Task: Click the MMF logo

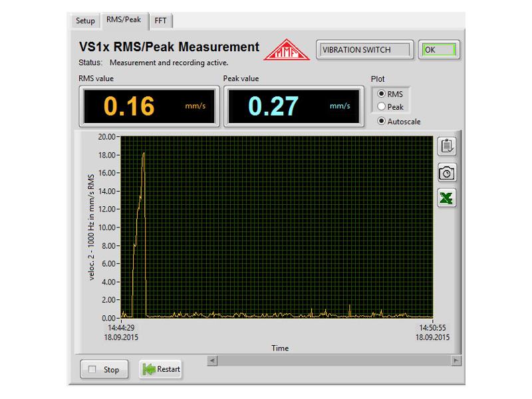Action: (x=287, y=51)
